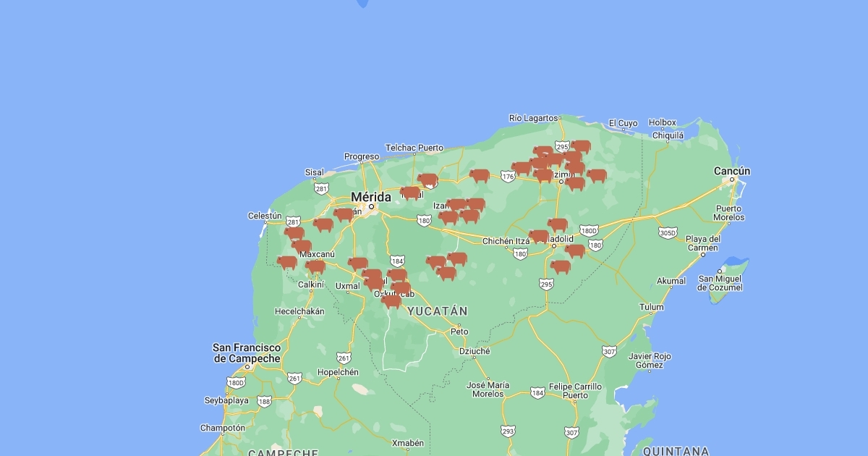Select the Celestún label

[x=265, y=216]
